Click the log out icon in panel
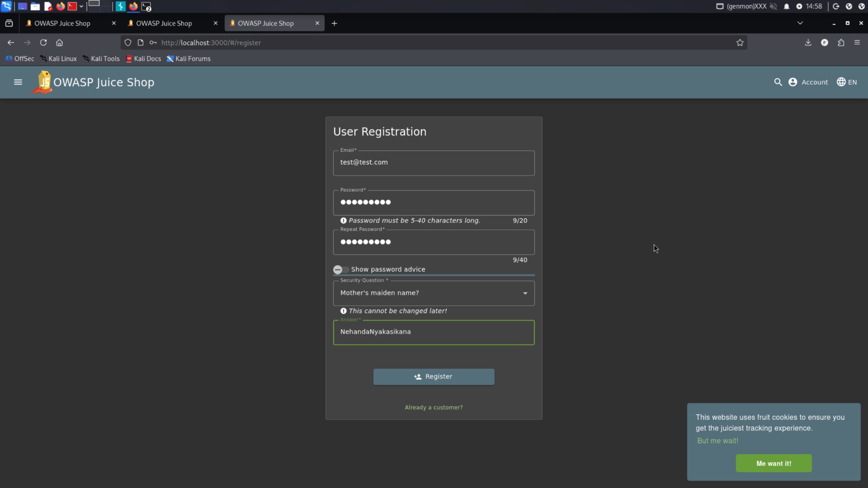The height and width of the screenshot is (488, 868). coord(836,6)
